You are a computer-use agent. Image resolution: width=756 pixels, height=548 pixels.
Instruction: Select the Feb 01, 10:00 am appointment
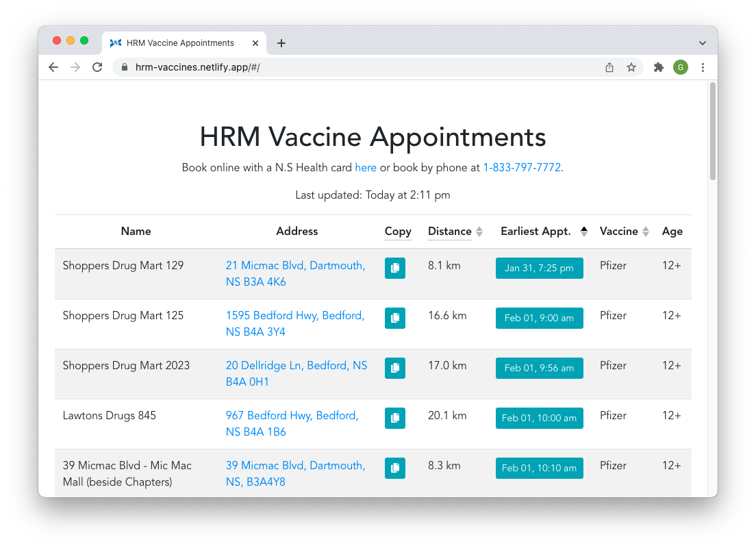point(539,419)
